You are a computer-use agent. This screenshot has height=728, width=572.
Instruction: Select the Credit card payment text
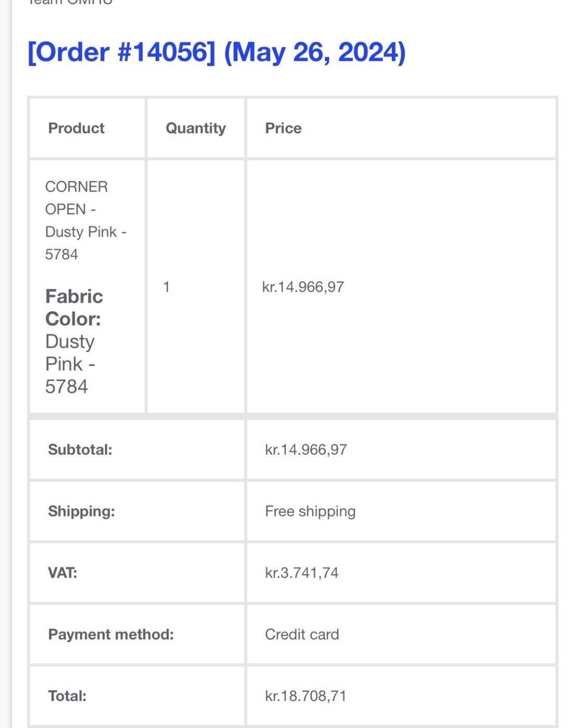click(301, 634)
